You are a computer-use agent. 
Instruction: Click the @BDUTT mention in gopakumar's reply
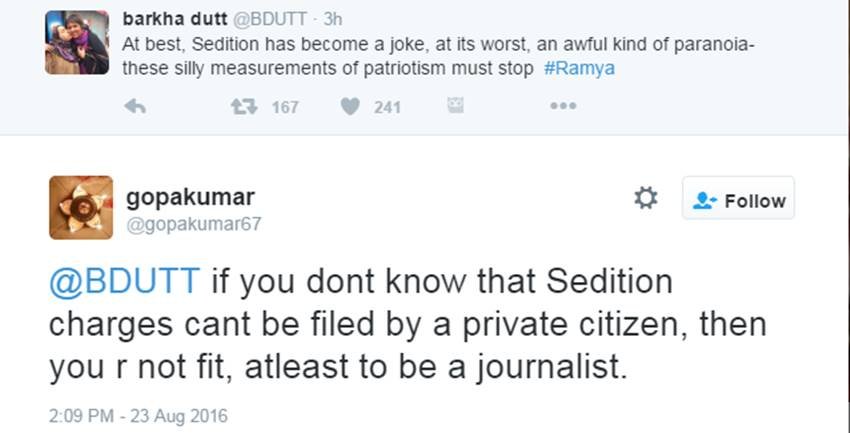pos(124,283)
